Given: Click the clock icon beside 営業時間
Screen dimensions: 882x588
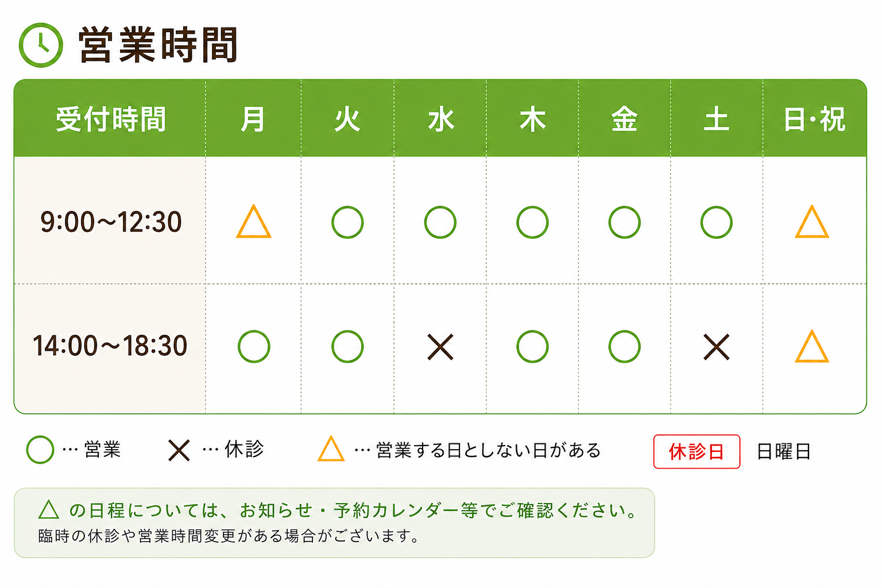Looking at the screenshot, I should 41,45.
